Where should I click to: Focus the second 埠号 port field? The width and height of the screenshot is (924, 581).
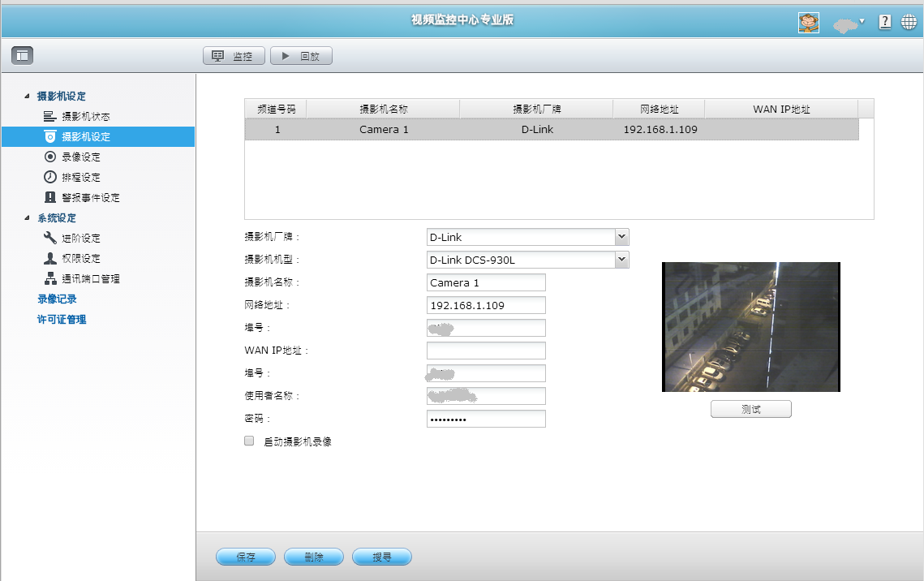pyautogui.click(x=486, y=373)
